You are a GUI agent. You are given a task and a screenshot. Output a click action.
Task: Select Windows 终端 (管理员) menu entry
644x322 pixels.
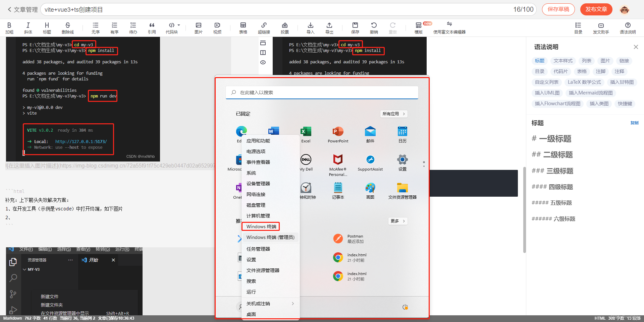pos(270,237)
